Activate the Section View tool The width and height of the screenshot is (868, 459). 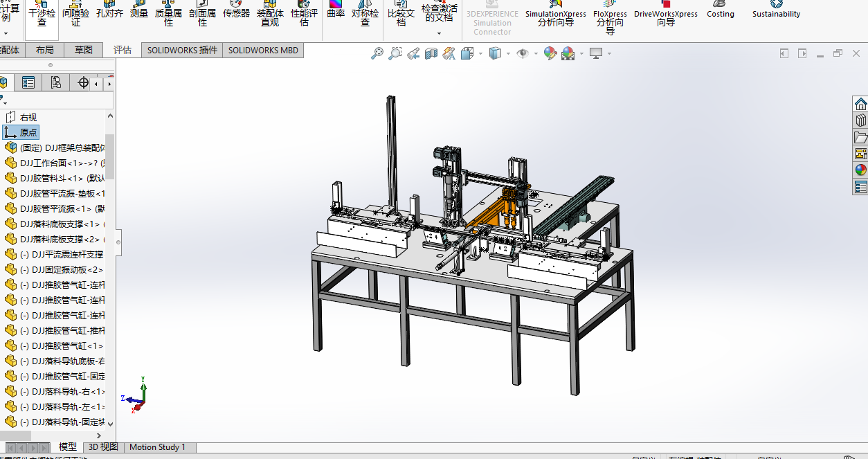431,53
